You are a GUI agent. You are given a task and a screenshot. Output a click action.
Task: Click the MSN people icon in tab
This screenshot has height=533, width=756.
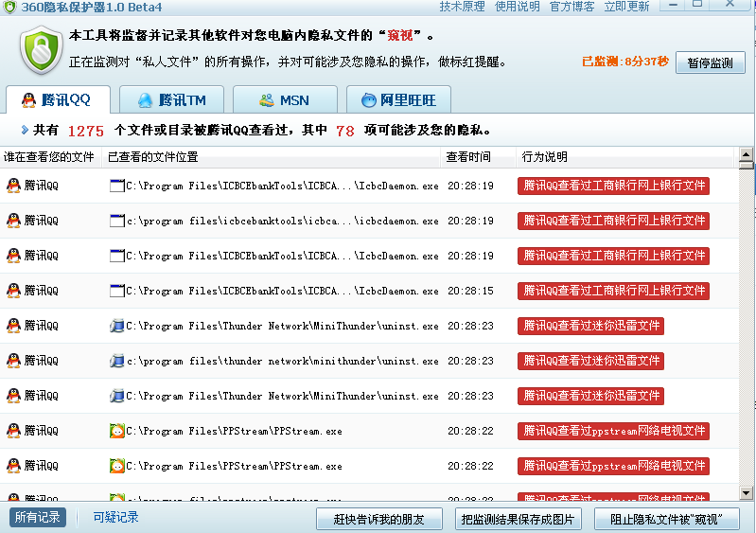point(267,100)
